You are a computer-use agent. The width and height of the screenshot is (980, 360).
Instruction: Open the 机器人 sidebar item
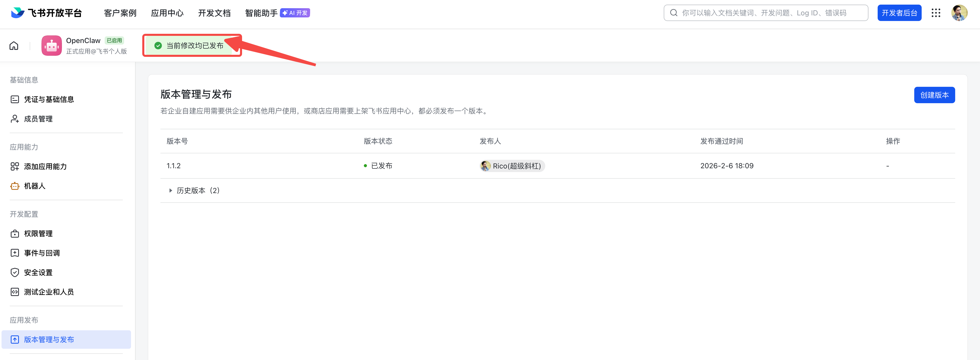(x=34, y=186)
